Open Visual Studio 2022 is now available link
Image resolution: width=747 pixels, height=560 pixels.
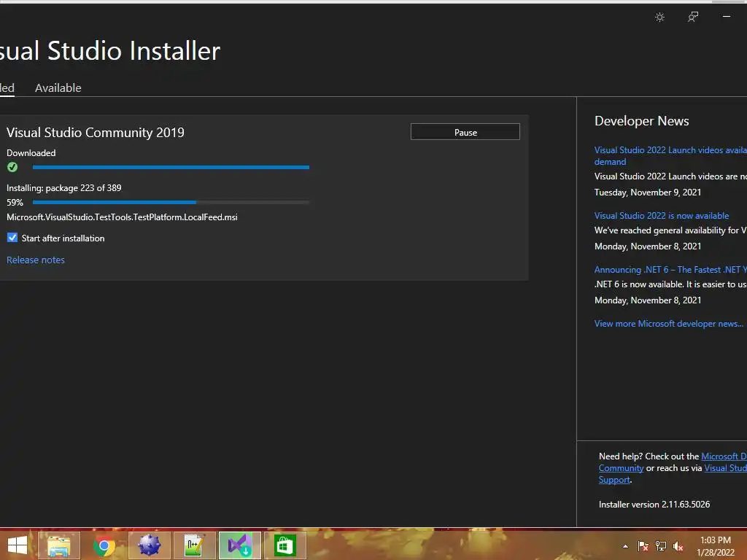661,216
